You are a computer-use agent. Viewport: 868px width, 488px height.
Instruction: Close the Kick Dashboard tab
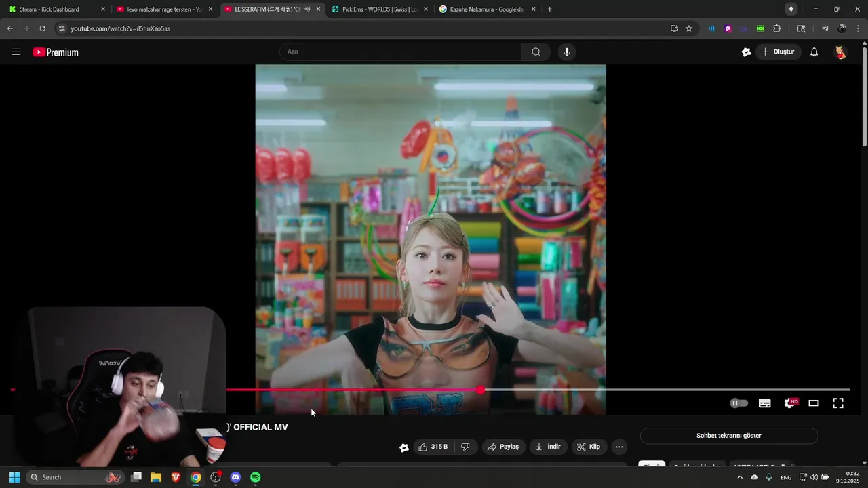103,9
